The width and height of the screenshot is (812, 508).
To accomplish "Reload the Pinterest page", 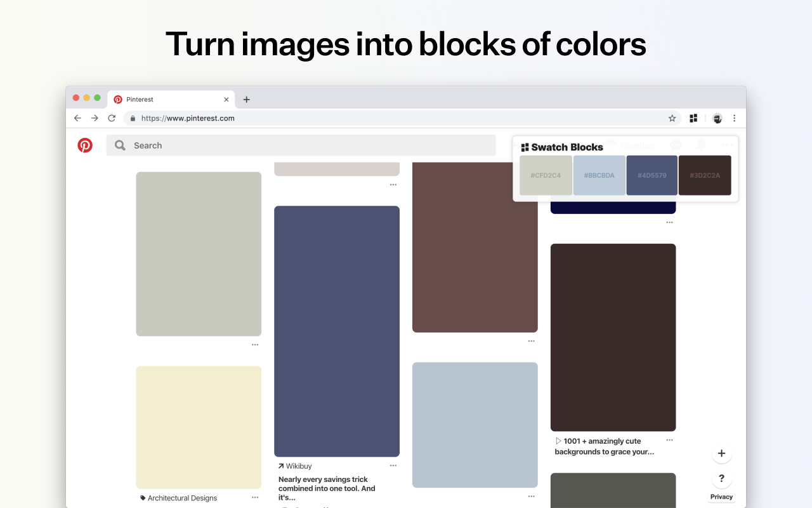I will [112, 118].
